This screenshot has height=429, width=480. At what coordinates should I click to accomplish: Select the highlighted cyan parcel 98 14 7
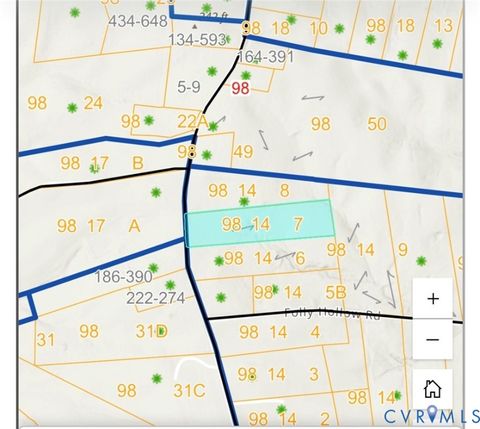coord(259,223)
